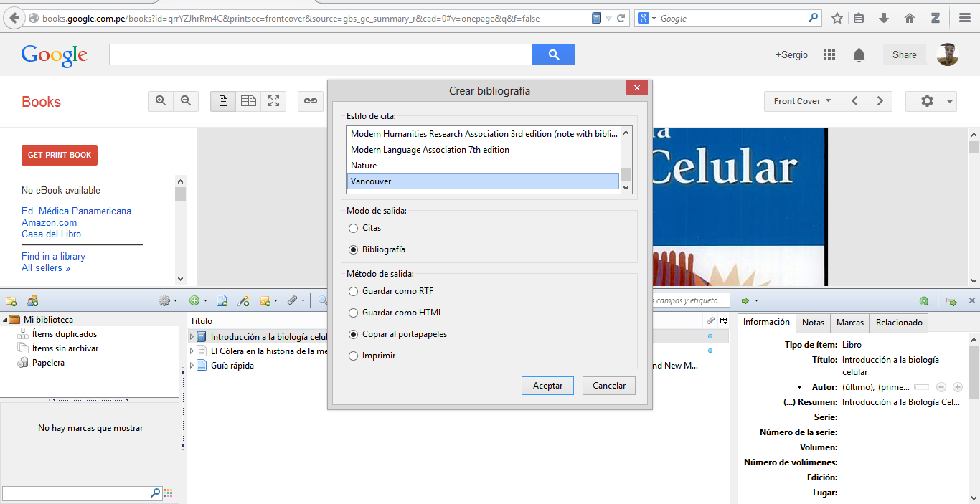Create a new group library in Zotero

[32, 300]
